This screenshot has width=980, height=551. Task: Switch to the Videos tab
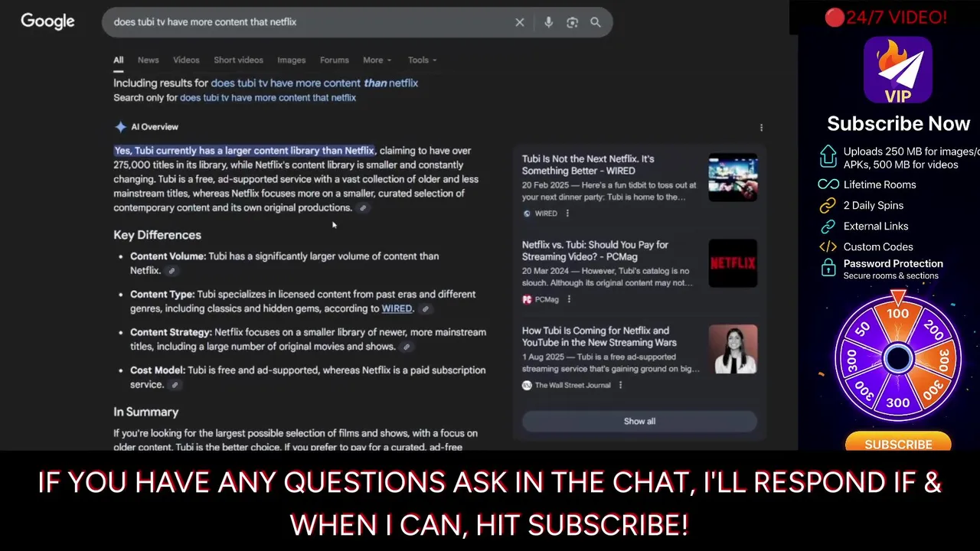click(186, 60)
